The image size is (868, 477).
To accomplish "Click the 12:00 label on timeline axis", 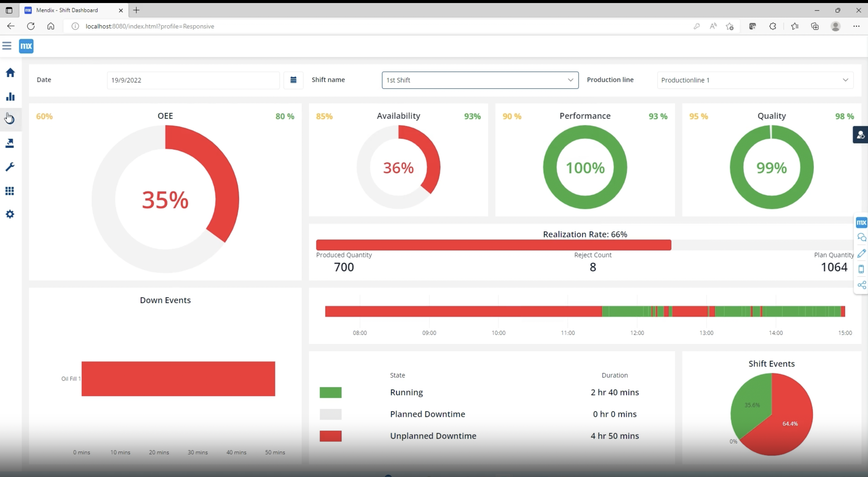I will pyautogui.click(x=637, y=333).
